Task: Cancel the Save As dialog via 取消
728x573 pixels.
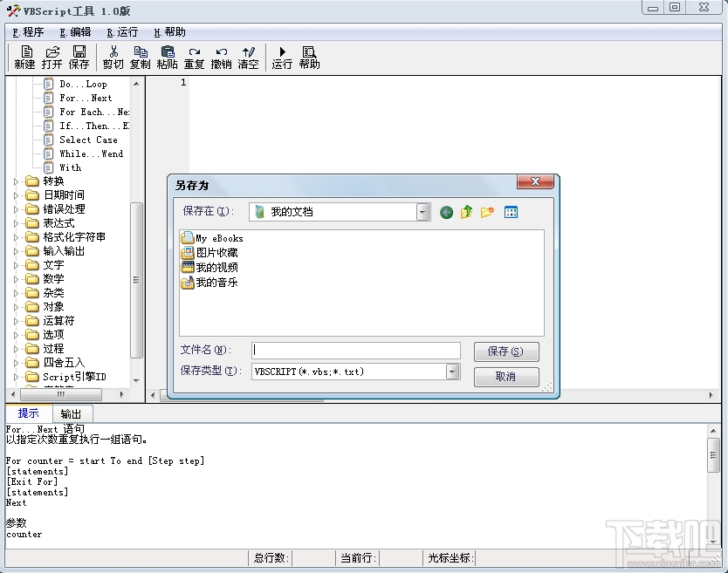Action: coord(506,377)
